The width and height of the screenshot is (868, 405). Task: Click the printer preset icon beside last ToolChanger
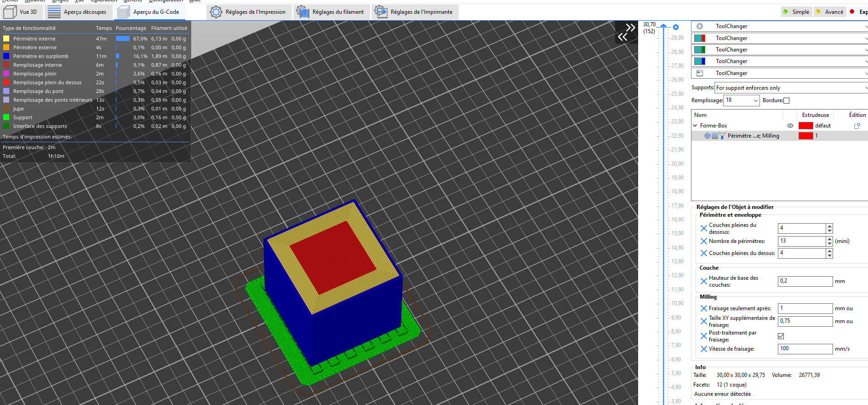700,73
